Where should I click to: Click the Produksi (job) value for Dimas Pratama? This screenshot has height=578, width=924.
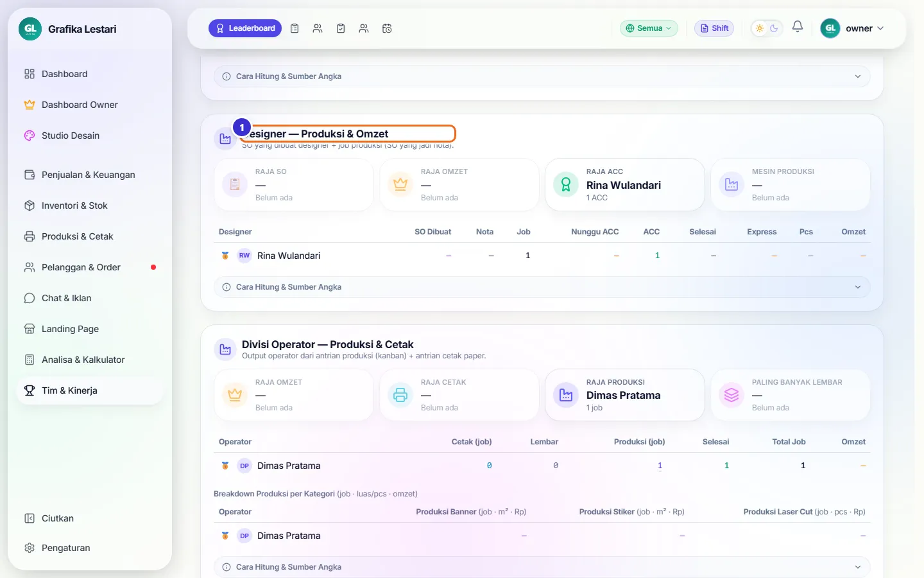click(x=660, y=466)
